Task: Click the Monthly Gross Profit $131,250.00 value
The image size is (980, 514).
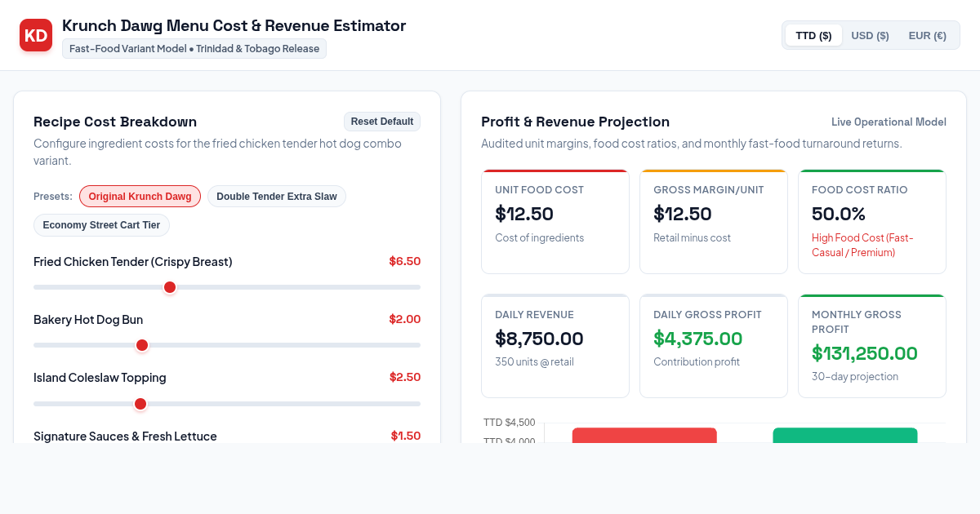Action: [x=865, y=353]
